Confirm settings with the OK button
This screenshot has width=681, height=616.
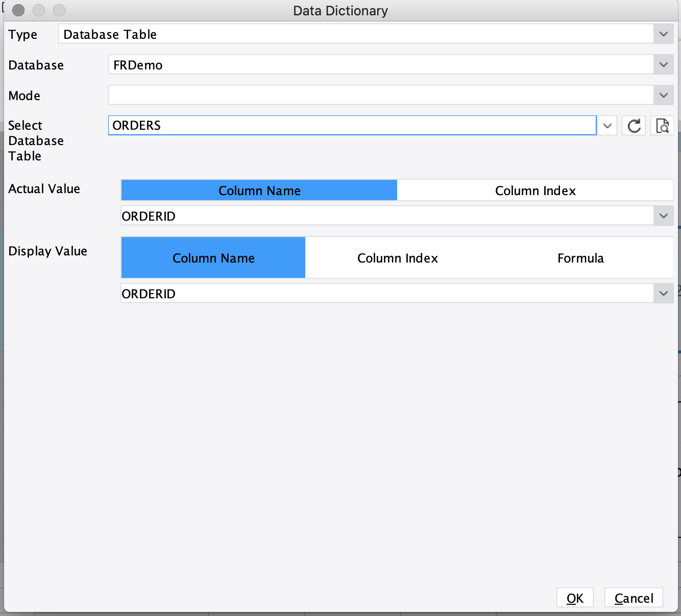575,598
